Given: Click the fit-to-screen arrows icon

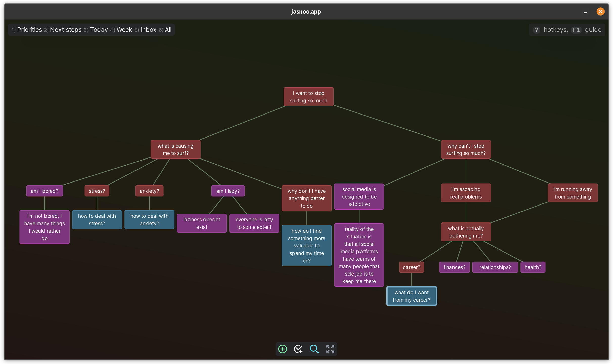Looking at the screenshot, I should [x=330, y=349].
